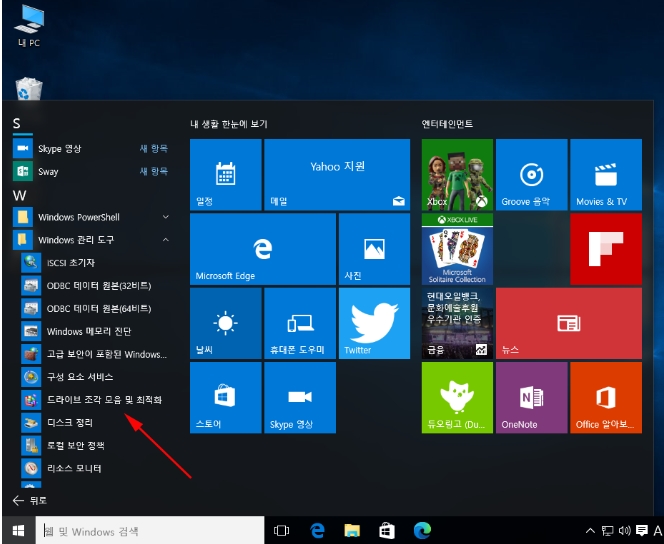Open the red Flipboard tile
Image resolution: width=664 pixels, height=544 pixels.
coord(606,249)
